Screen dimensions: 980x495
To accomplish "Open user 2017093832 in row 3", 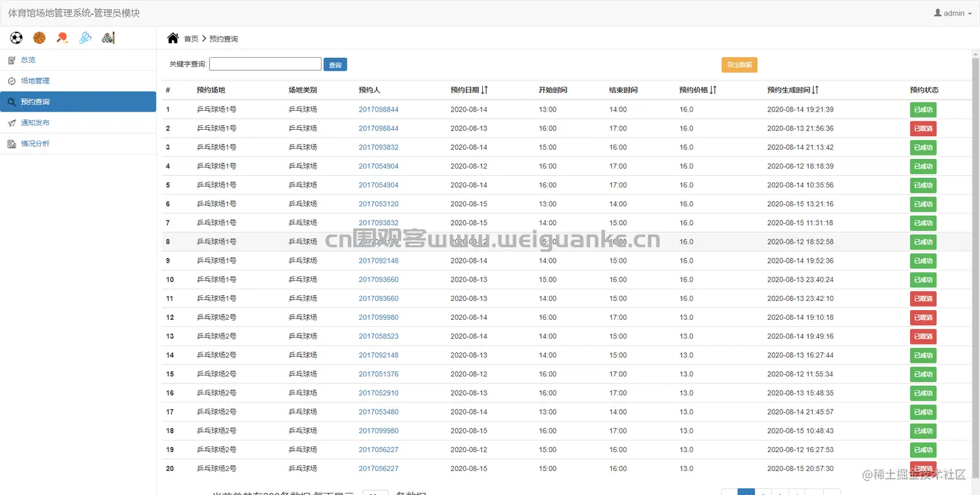I will [379, 147].
